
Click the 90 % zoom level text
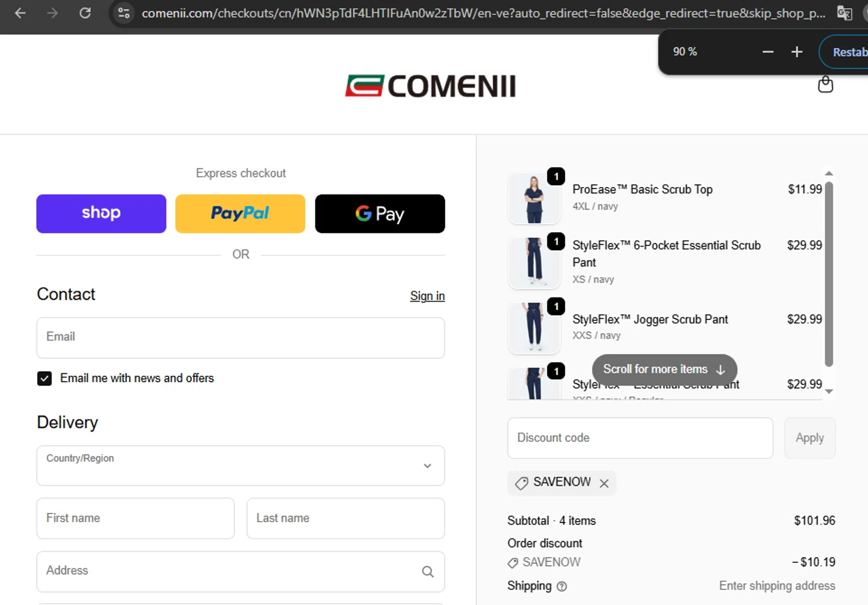pos(685,52)
